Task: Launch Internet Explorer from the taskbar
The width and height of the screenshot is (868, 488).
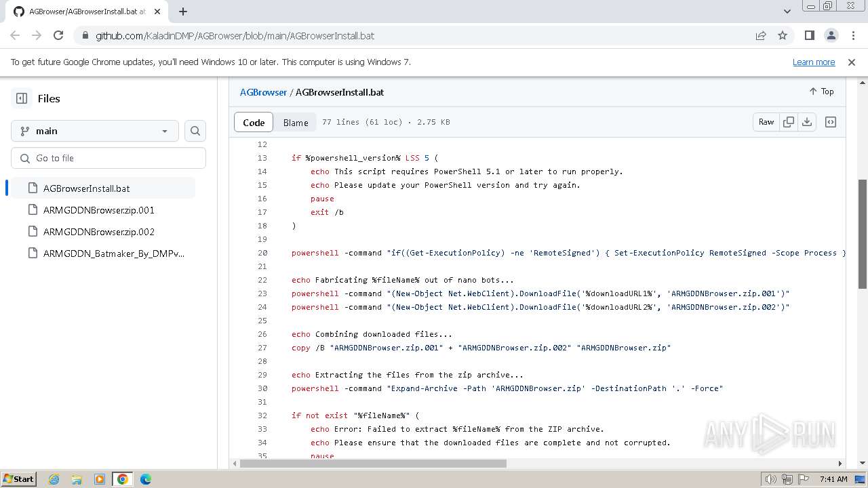Action: coord(54,479)
